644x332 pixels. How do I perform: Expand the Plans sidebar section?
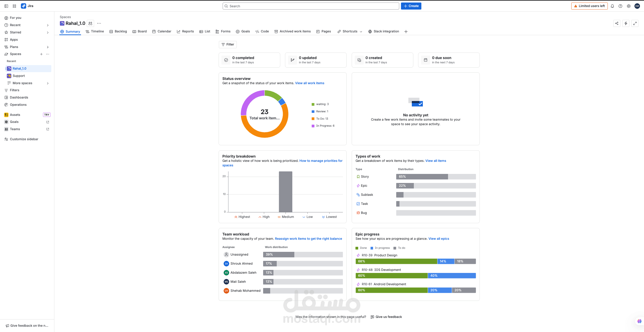14,47
